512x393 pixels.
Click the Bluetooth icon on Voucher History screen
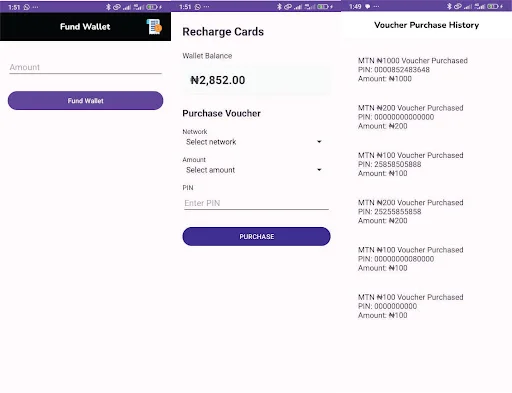tap(449, 6)
